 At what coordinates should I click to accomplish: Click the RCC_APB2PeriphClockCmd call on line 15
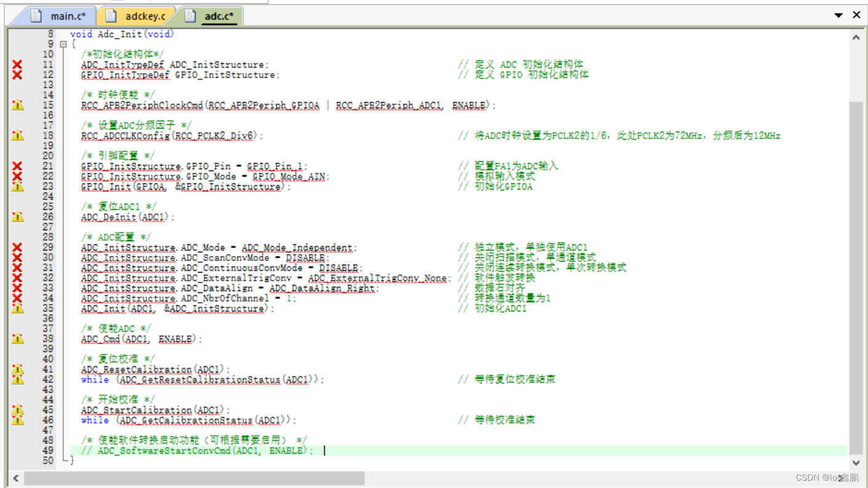(x=288, y=105)
